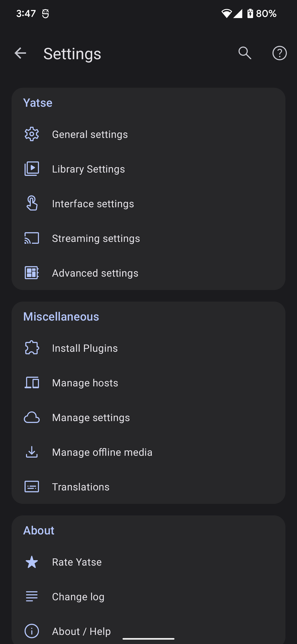Tap the battery indicator in status bar
Viewport: 297px width, 644px height.
tap(250, 14)
